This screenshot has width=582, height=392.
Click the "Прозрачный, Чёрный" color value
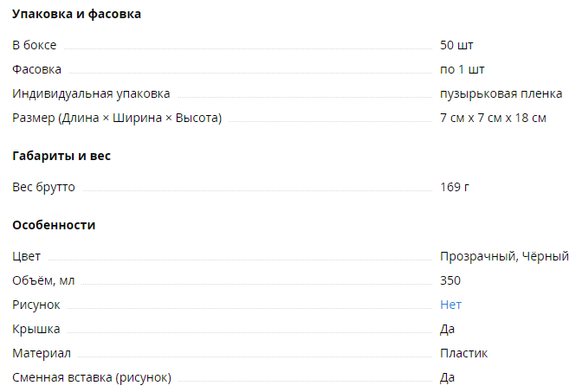tap(504, 256)
